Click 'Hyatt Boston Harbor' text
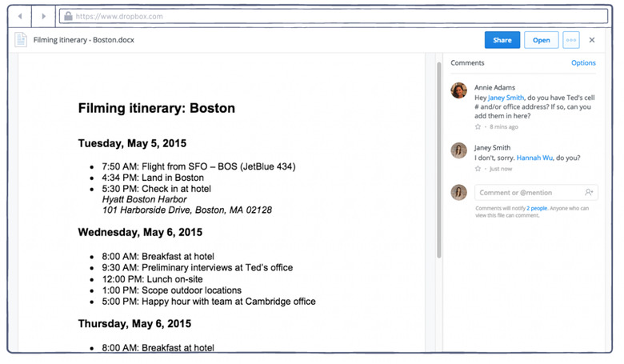The height and width of the screenshot is (364, 624). click(x=145, y=199)
